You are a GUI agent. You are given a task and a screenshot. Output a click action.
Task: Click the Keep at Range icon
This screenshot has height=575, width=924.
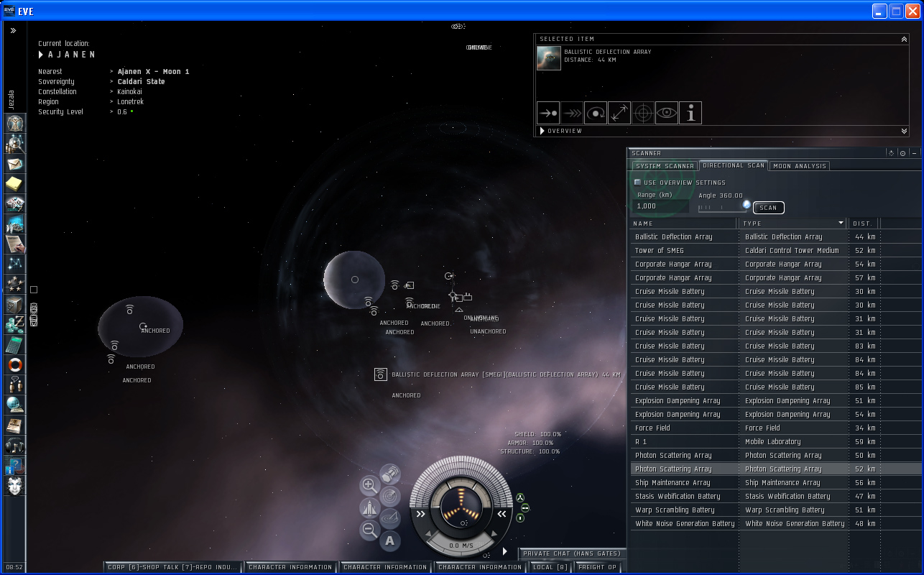(619, 113)
